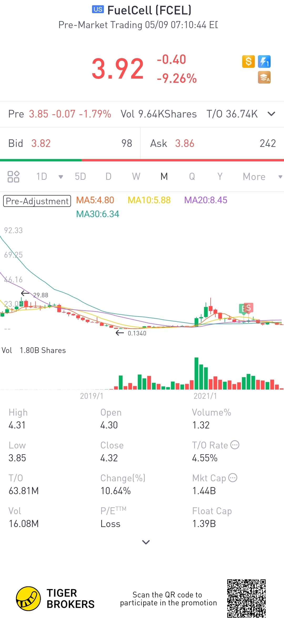Tap the T/O Rate info icon
Screen dimensions: 284x644
pos(235,445)
